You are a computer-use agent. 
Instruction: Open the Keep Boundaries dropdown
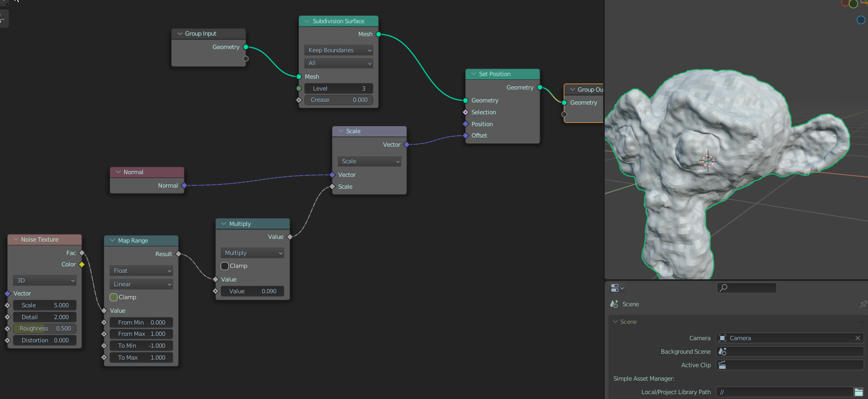coord(339,50)
